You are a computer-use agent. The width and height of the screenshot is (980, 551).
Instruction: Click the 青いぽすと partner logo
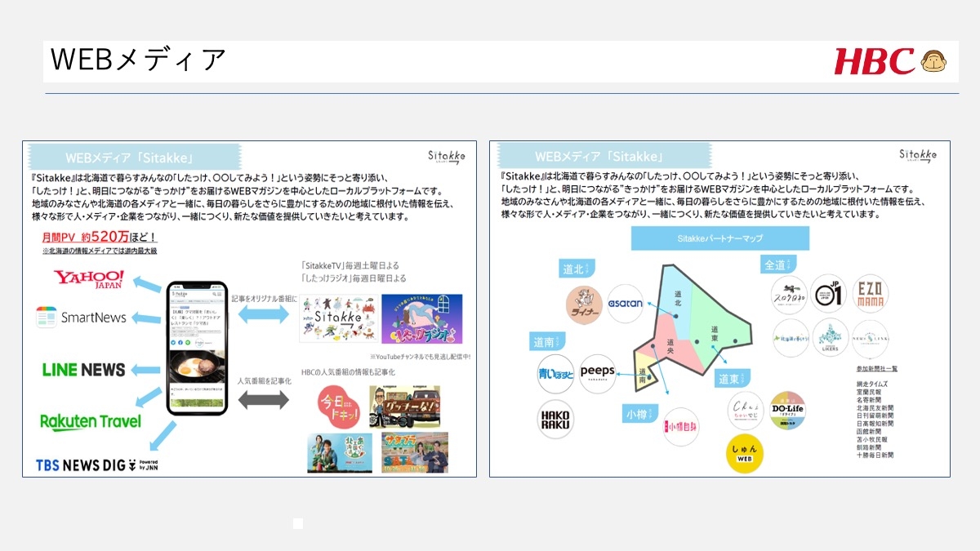click(x=556, y=373)
